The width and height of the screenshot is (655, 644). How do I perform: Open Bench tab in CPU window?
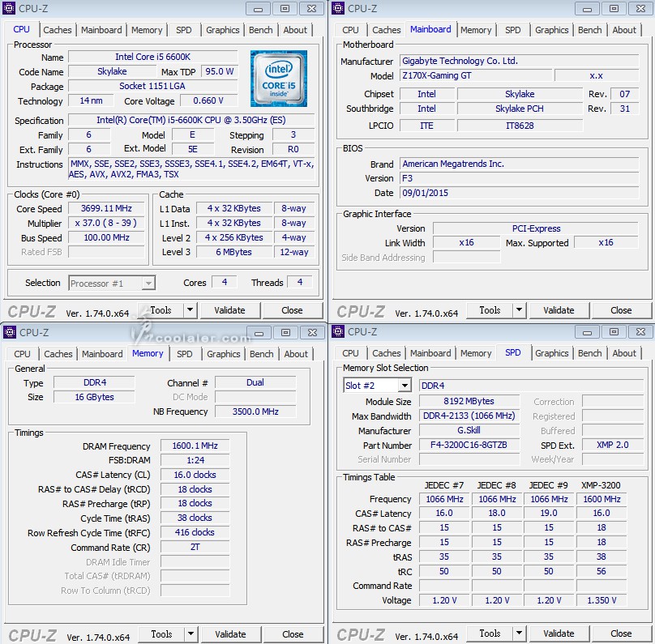[261, 30]
